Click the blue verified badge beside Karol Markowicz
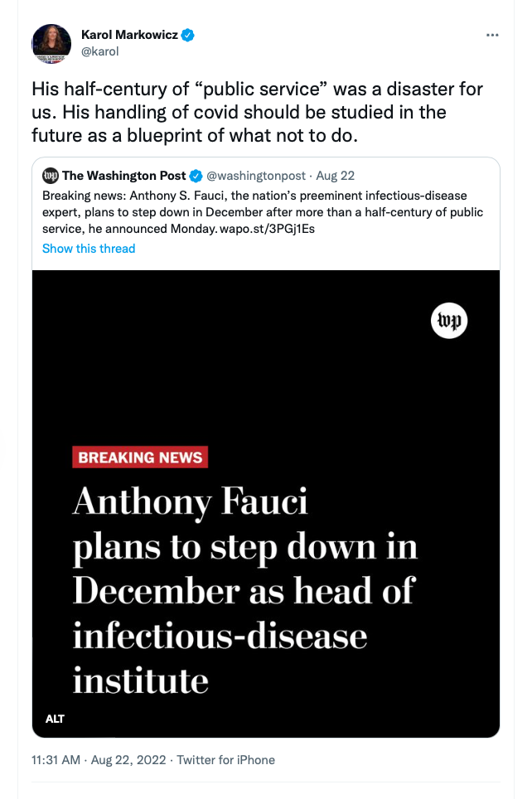532x799 pixels. pyautogui.click(x=188, y=35)
